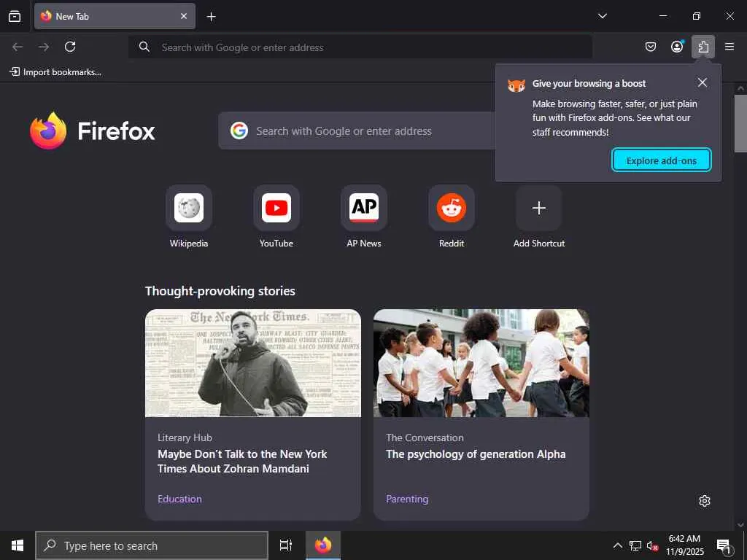Reload the current page

point(70,47)
